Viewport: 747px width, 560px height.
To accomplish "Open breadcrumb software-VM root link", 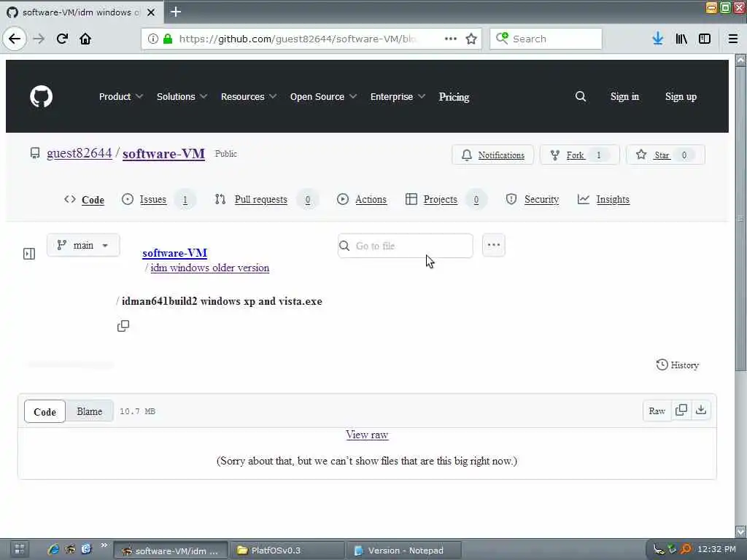I will pyautogui.click(x=175, y=253).
